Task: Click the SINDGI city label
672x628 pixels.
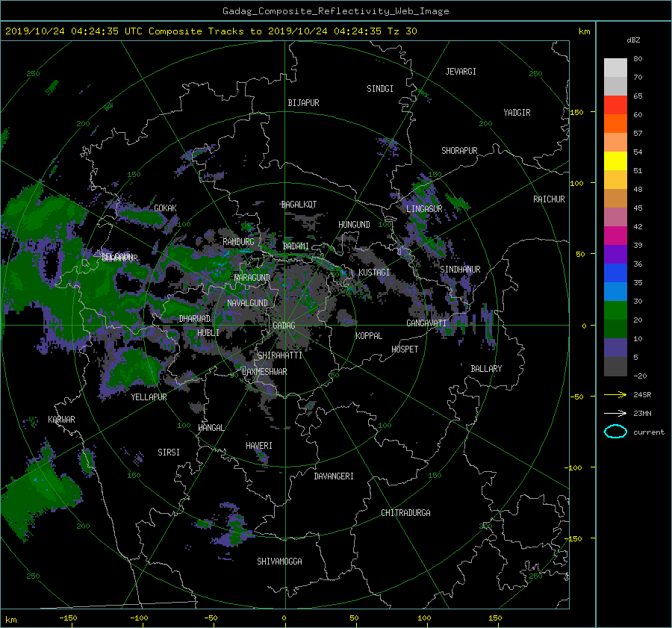Action: coord(380,89)
